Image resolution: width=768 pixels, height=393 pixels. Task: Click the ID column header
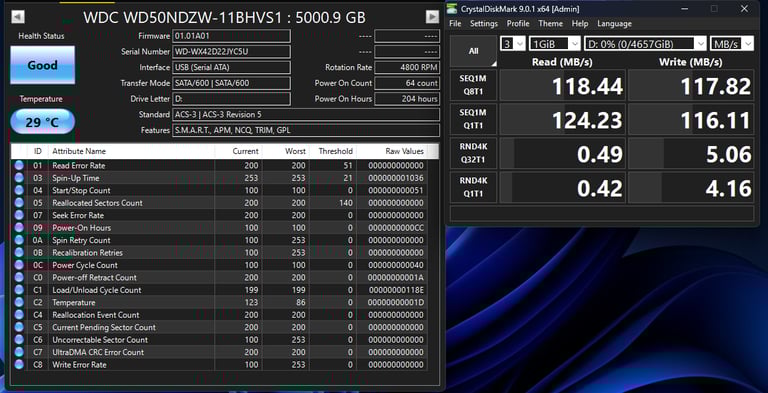click(38, 151)
